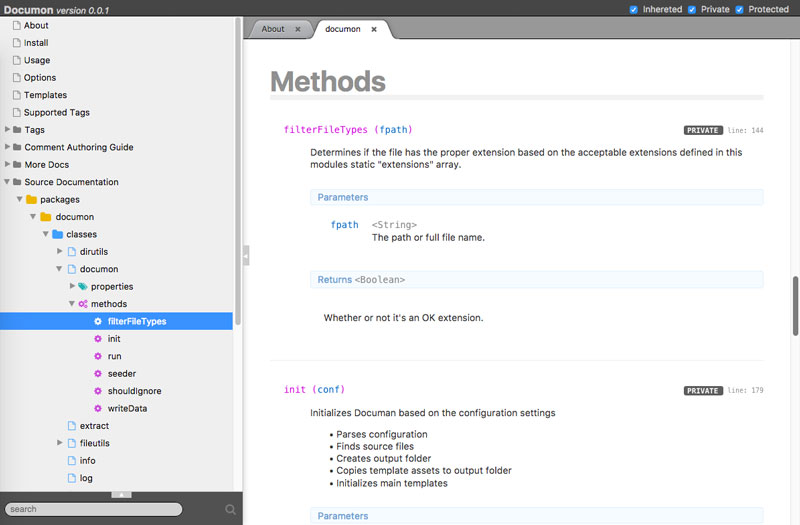Collapse the Source Documentation tree node

pyautogui.click(x=7, y=182)
